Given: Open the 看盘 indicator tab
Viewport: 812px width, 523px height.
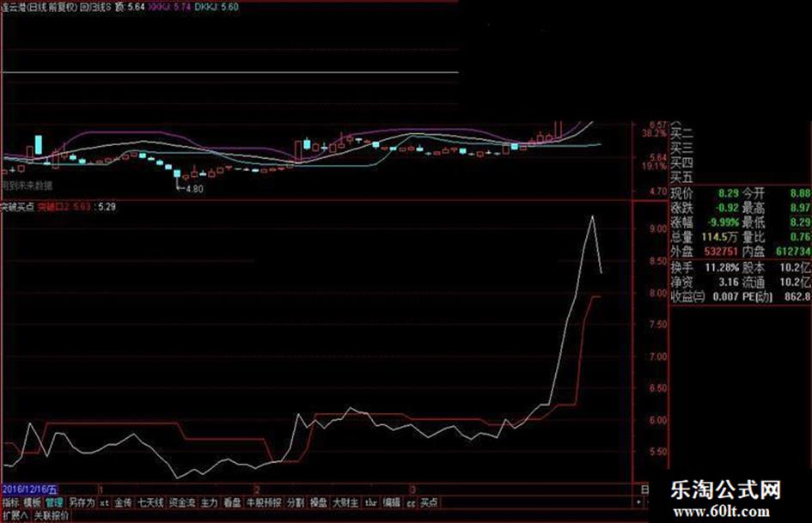Looking at the screenshot, I should 233,502.
